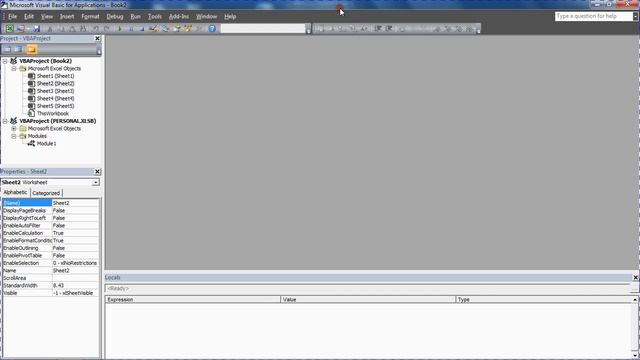Viewport: 640px width, 360px height.
Task: Click the Insert UserForm toolbar icon
Action: click(x=20, y=29)
